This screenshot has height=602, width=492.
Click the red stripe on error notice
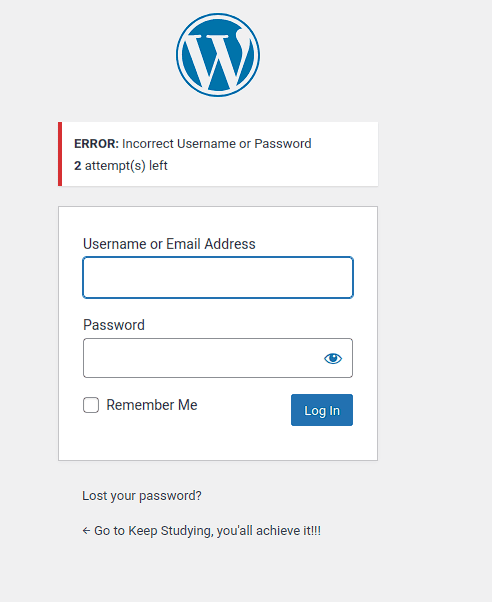coord(60,154)
